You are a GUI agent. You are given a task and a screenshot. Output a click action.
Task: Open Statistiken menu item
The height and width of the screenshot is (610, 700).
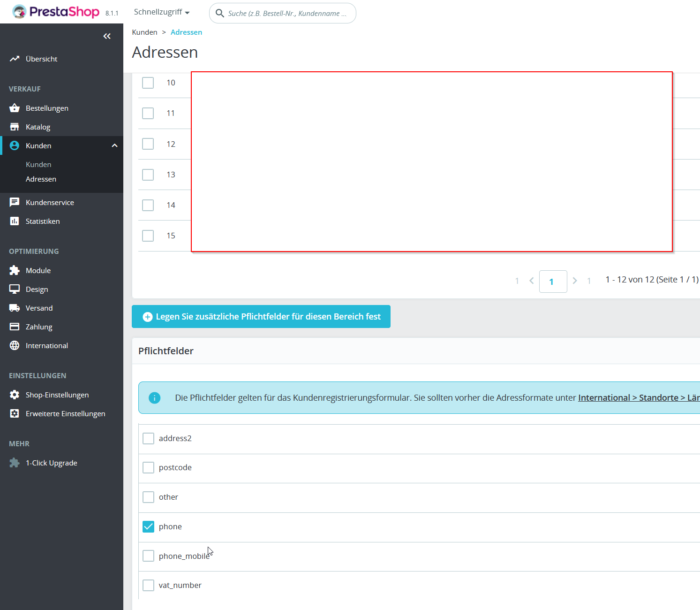43,221
